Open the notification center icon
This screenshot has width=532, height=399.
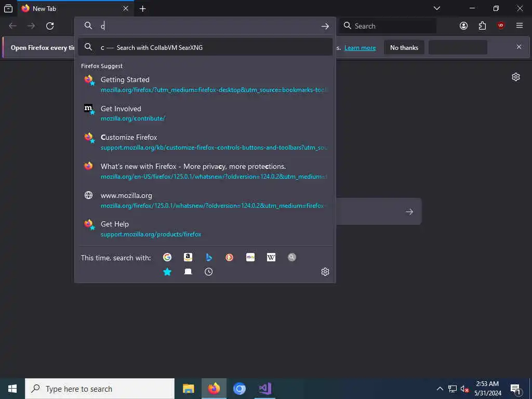[x=515, y=389]
